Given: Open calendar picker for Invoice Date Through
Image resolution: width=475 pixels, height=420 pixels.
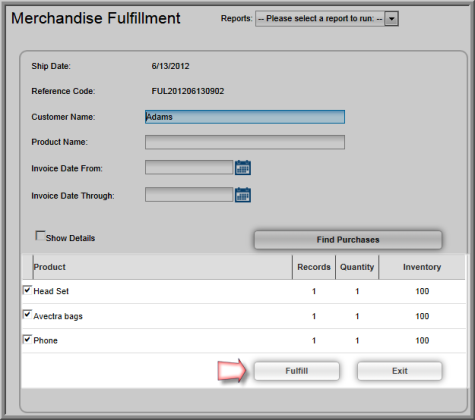Looking at the screenshot, I should tap(243, 195).
